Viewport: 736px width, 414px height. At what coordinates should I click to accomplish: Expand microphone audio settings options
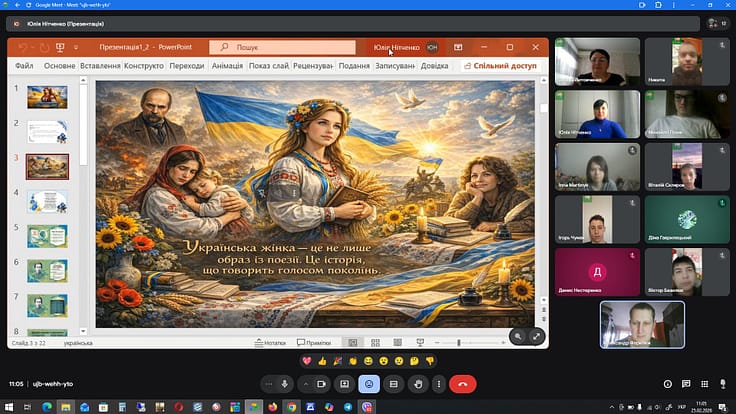[x=269, y=383]
